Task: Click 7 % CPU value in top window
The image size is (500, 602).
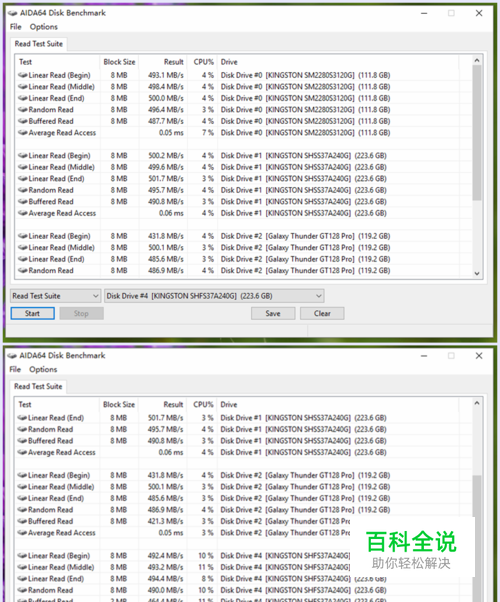Action: (208, 133)
